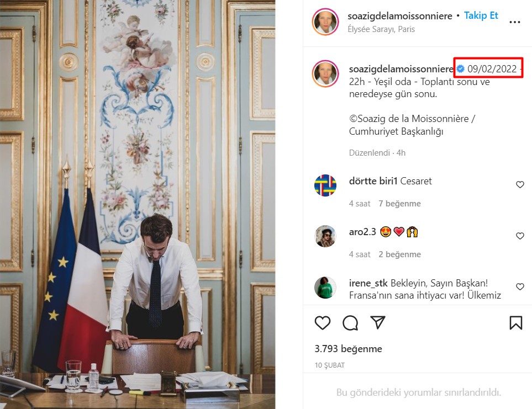Screen dimensions: 532x409
Task: Open the comment bubble icon
Action: pyautogui.click(x=350, y=323)
